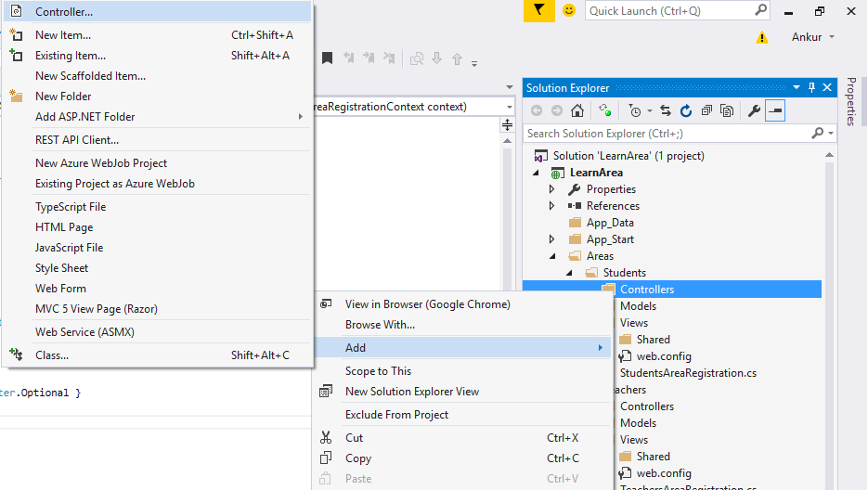This screenshot has width=868, height=490.
Task: Click the bookmark icon in the toolbar
Action: (327, 58)
